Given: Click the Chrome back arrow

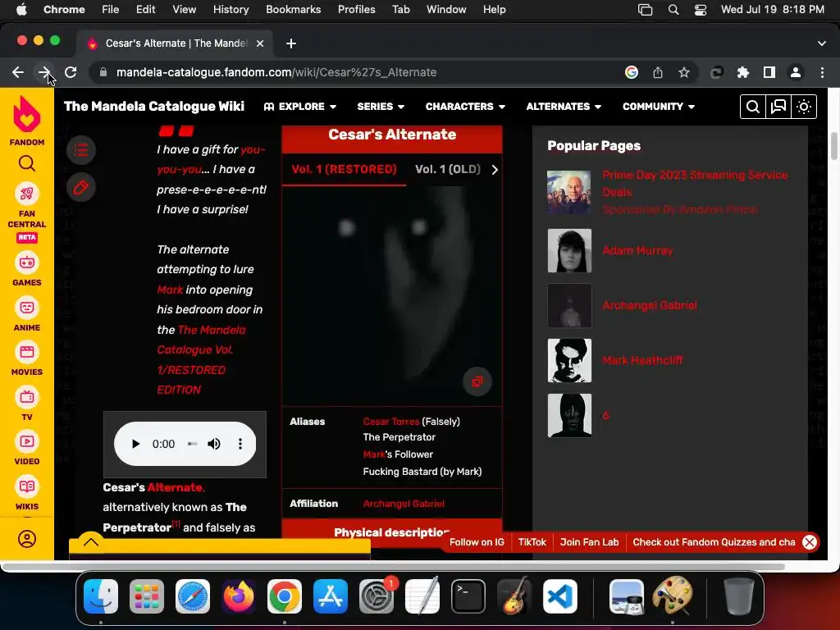Looking at the screenshot, I should point(18,72).
